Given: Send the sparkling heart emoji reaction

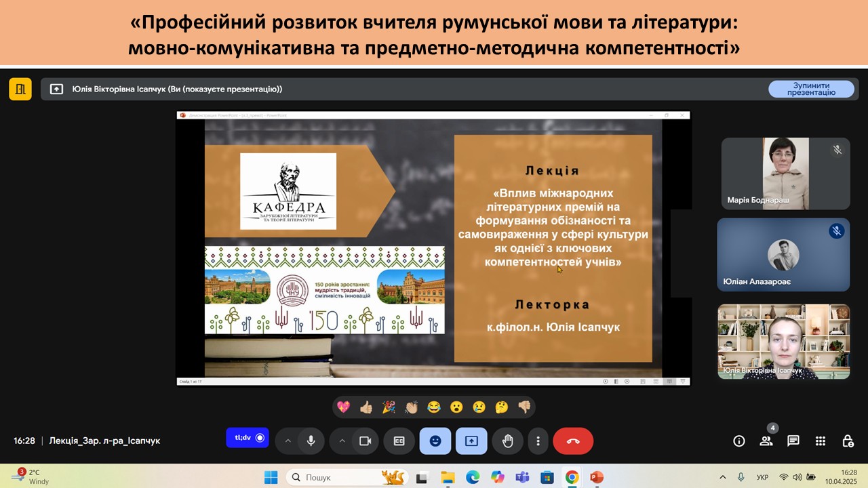Looking at the screenshot, I should [343, 407].
